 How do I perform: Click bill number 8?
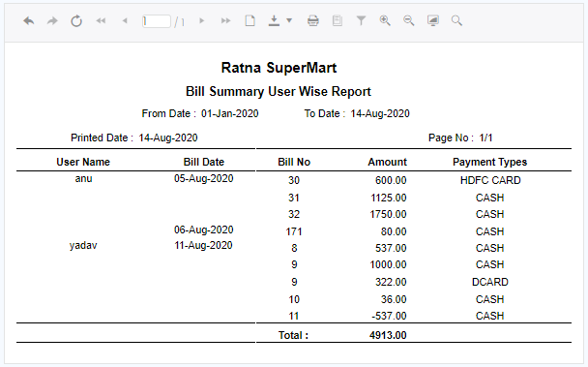294,248
